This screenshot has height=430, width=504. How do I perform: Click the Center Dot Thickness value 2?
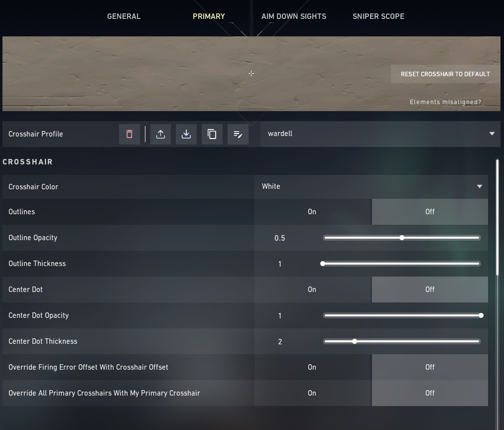(x=280, y=341)
